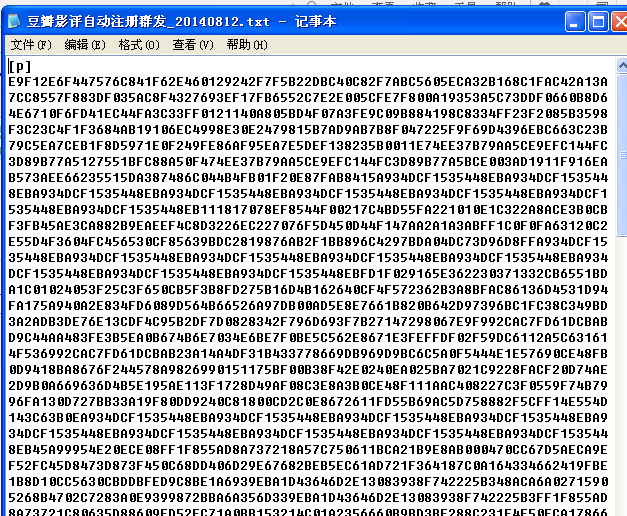Click the vertical scrollbar up arrow
This screenshot has width=627, height=516.
[622, 65]
